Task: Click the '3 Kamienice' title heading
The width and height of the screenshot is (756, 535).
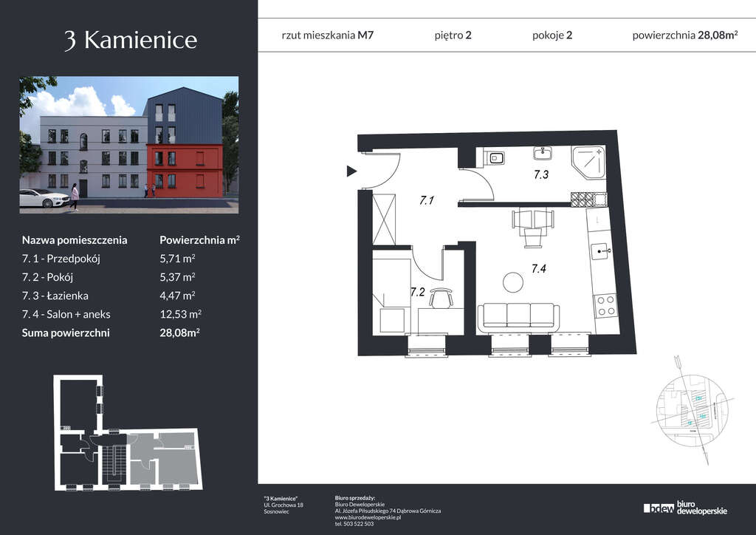Action: pyautogui.click(x=130, y=40)
